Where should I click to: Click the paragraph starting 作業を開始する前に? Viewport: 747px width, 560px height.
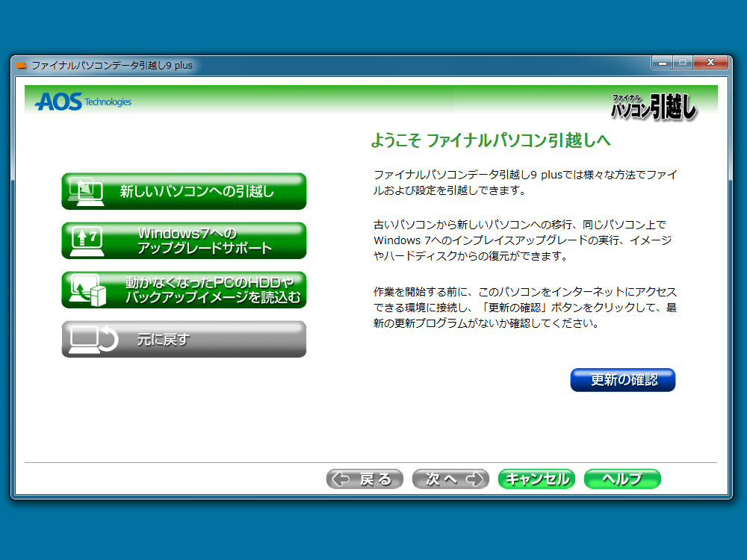[525, 308]
